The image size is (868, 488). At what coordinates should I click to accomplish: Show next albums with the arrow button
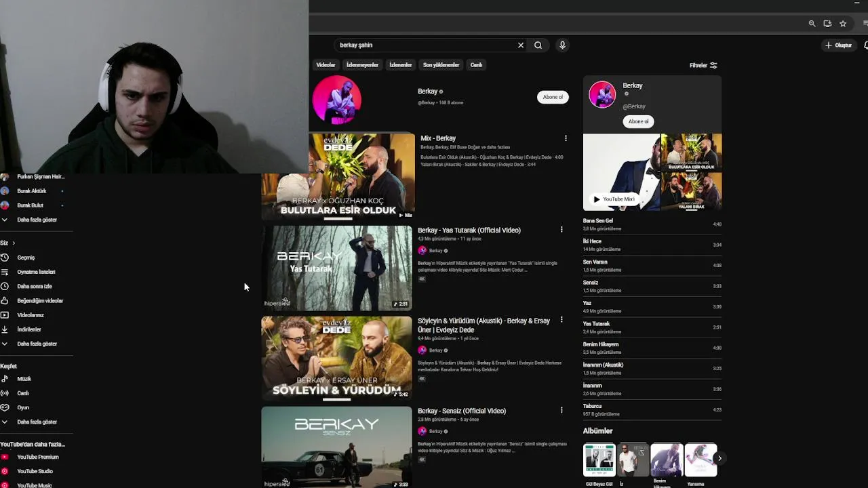click(x=719, y=459)
